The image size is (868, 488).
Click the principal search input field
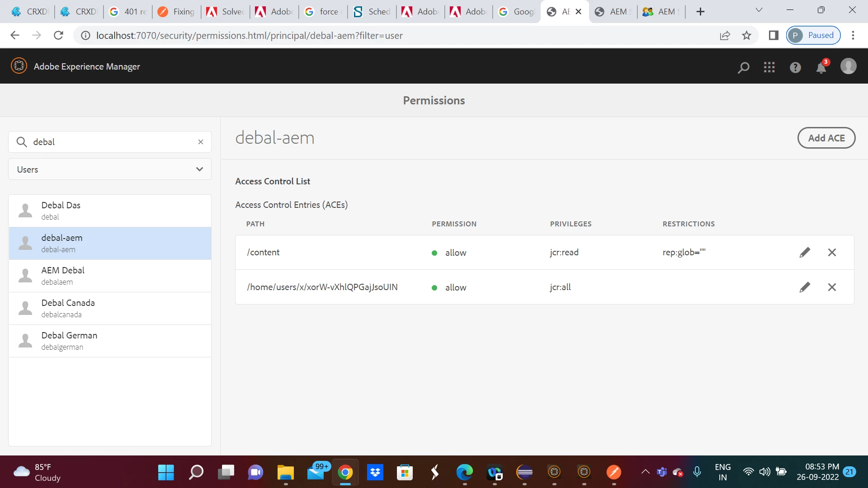113,142
